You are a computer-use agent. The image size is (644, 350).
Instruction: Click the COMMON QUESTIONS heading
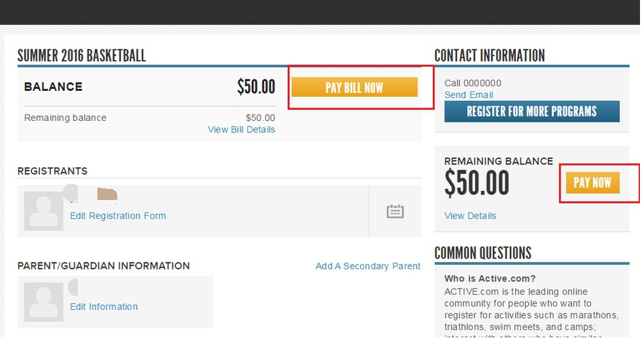[482, 253]
